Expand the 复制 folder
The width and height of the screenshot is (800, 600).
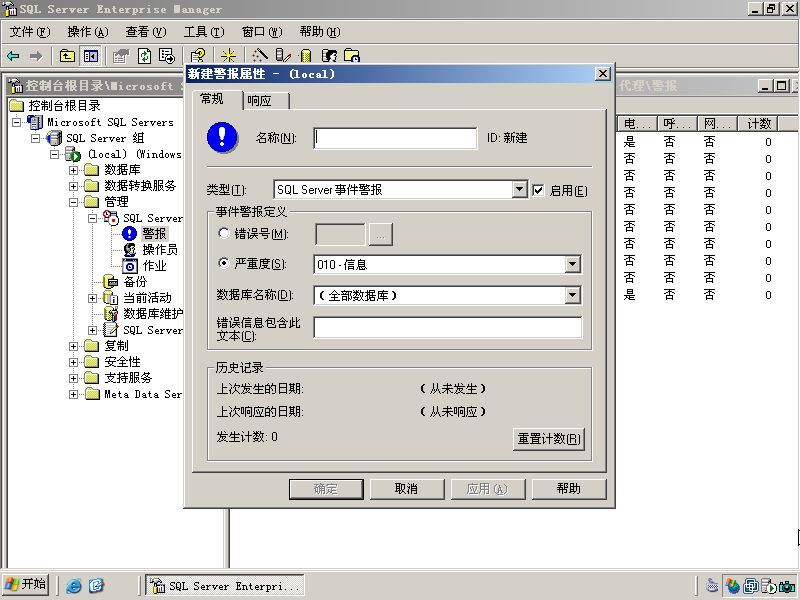73,346
